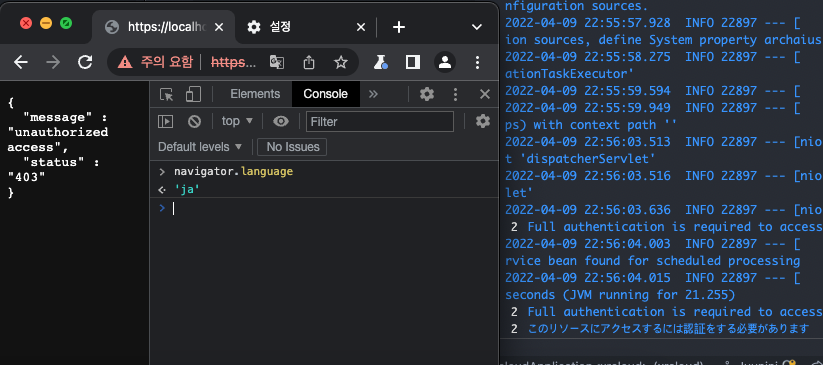The width and height of the screenshot is (823, 365).
Task: Switch to the Elements panel
Action: coord(256,94)
